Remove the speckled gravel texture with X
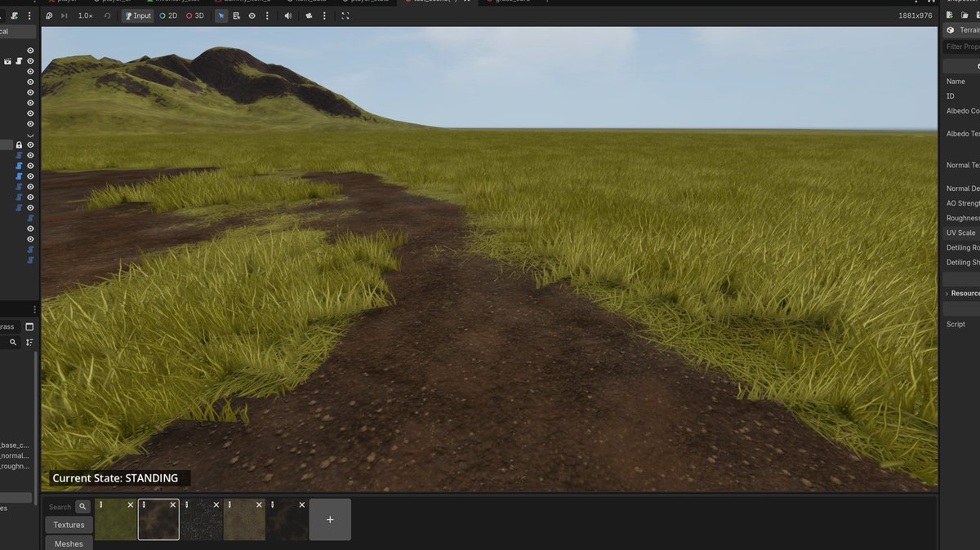 pos(216,505)
